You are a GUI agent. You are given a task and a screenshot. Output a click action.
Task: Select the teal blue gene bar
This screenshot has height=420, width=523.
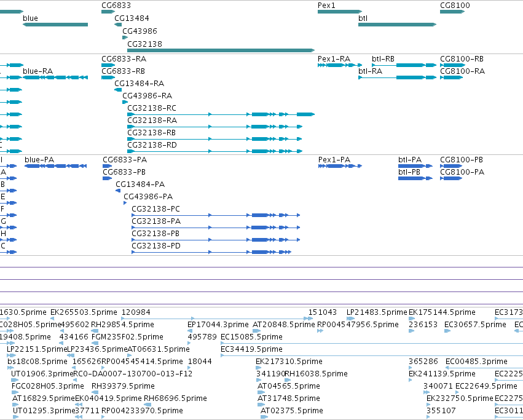pos(55,25)
